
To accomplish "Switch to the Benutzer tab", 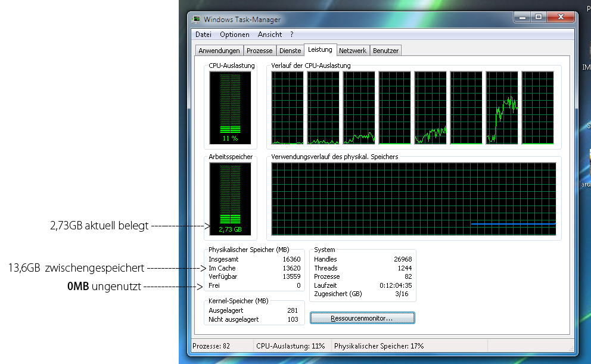I will click(x=385, y=50).
